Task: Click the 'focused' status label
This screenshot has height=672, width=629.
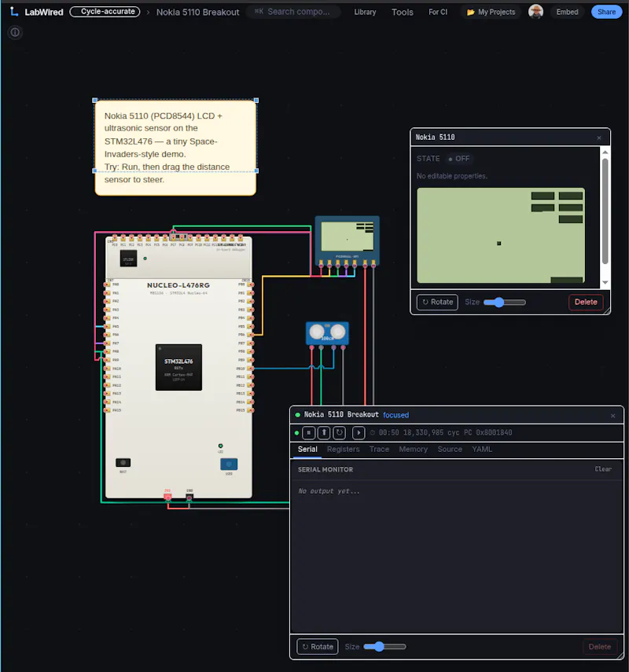Action: 395,415
